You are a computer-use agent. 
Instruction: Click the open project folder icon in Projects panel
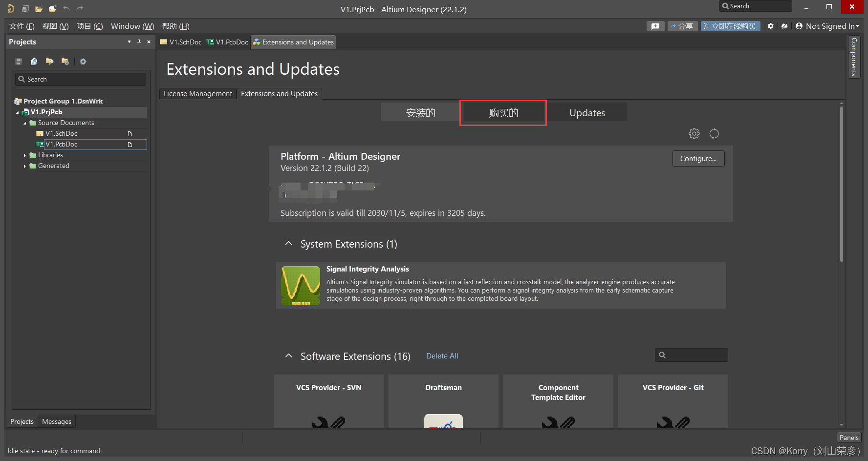pyautogui.click(x=49, y=61)
